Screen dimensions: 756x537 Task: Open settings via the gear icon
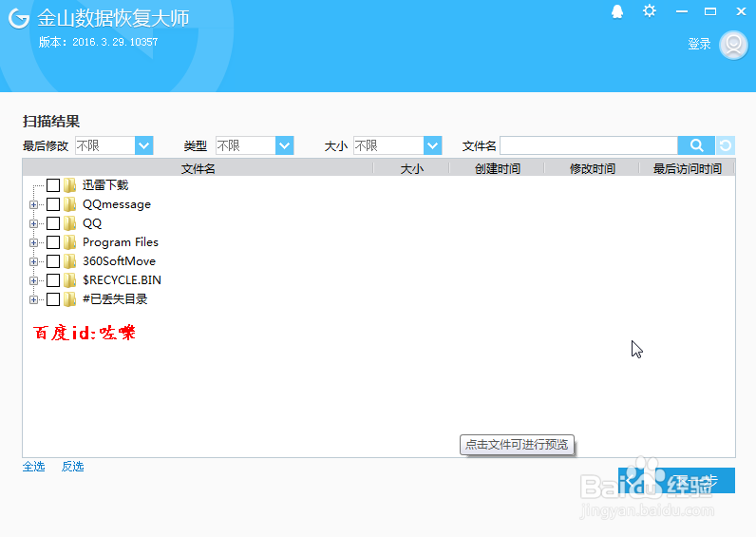650,11
